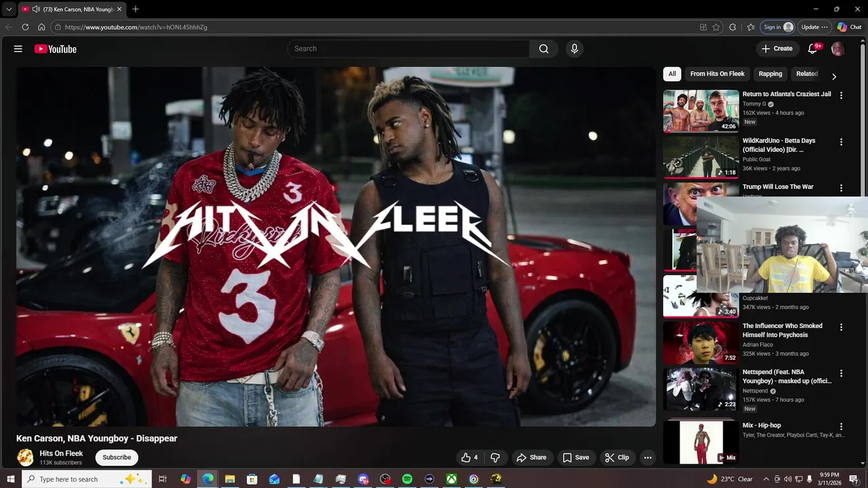Like the Disappear video
868x488 pixels.
469,457
